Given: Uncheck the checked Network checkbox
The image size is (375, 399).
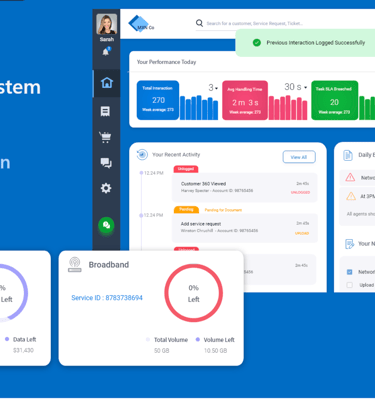Looking at the screenshot, I should coord(349,272).
